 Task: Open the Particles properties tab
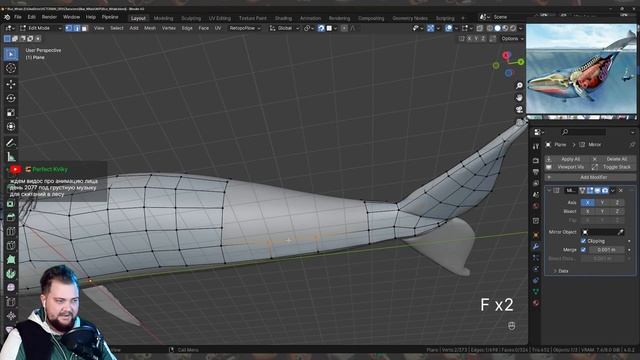click(x=536, y=258)
